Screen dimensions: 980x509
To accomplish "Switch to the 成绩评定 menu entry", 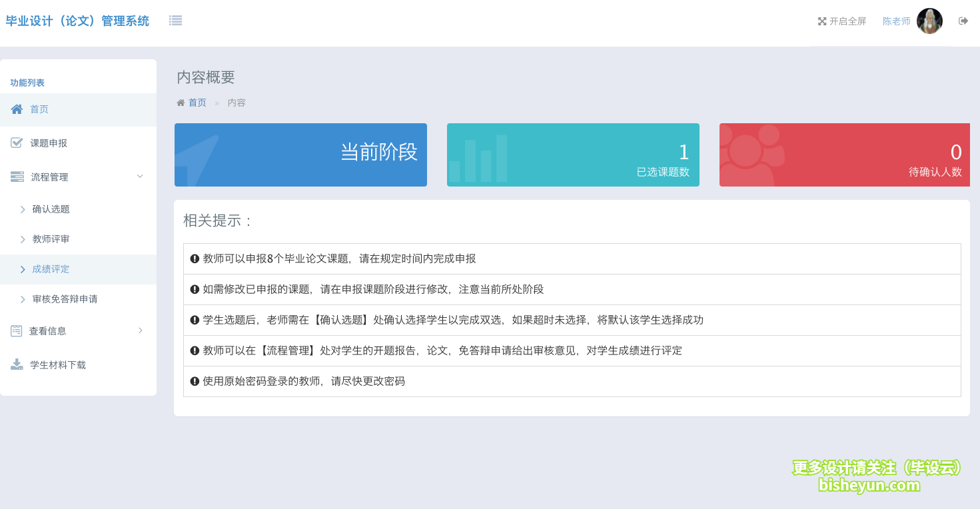I will [50, 269].
